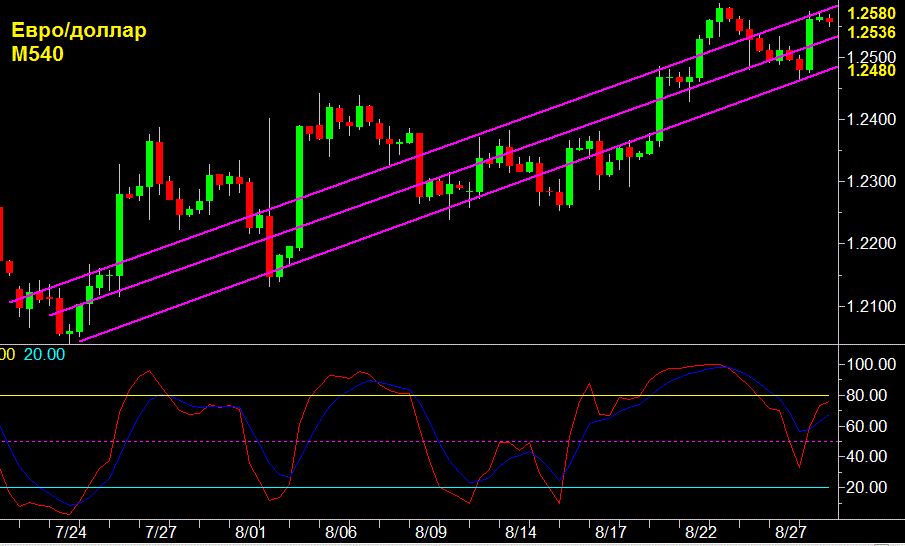
Task: Click the Евро/доллар chart title
Action: (x=78, y=31)
